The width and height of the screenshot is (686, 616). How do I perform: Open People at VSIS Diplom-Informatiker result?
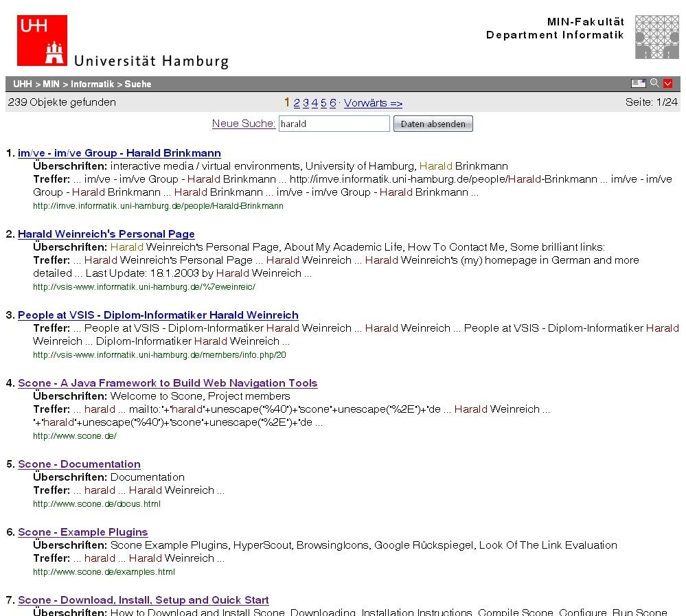click(159, 315)
